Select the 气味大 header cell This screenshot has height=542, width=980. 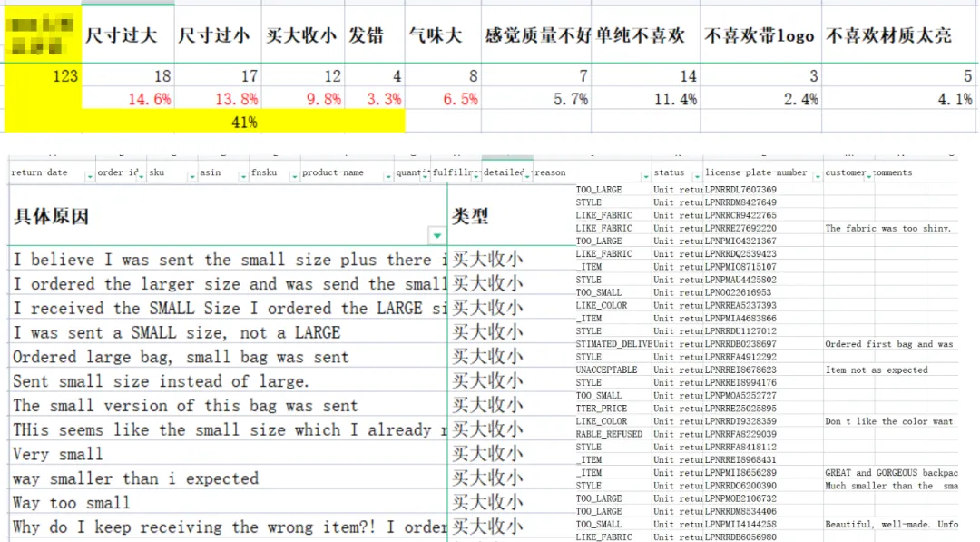tap(443, 35)
